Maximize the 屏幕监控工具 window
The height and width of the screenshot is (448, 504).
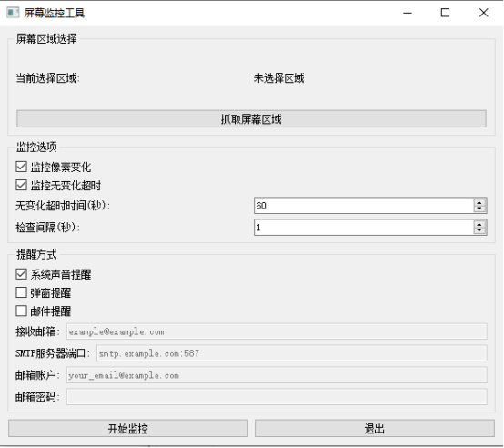pyautogui.click(x=445, y=13)
